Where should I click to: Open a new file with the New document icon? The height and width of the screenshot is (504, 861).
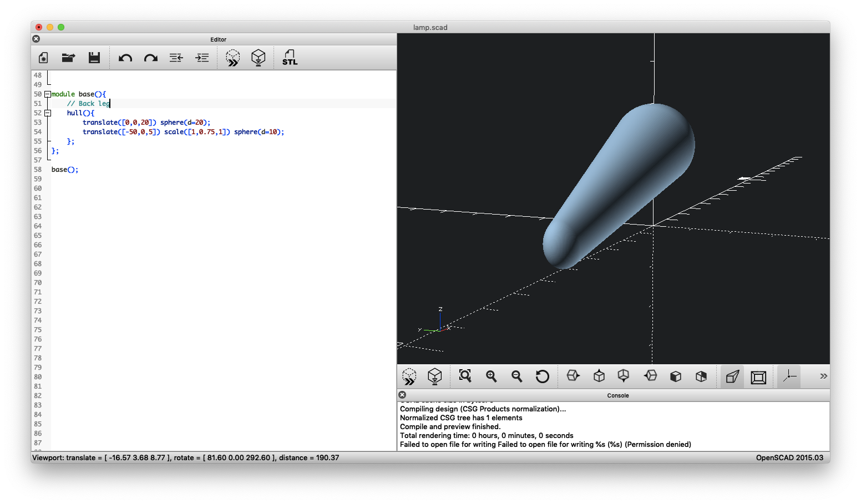(x=43, y=57)
